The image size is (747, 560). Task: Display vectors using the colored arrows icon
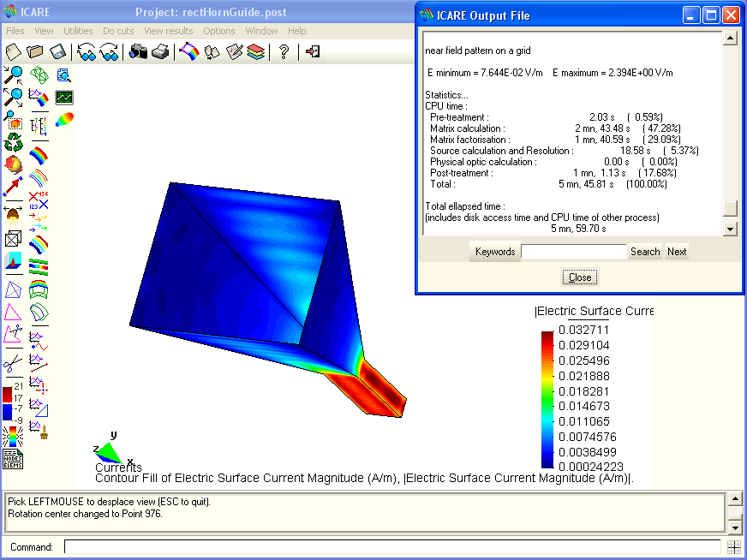(x=39, y=222)
